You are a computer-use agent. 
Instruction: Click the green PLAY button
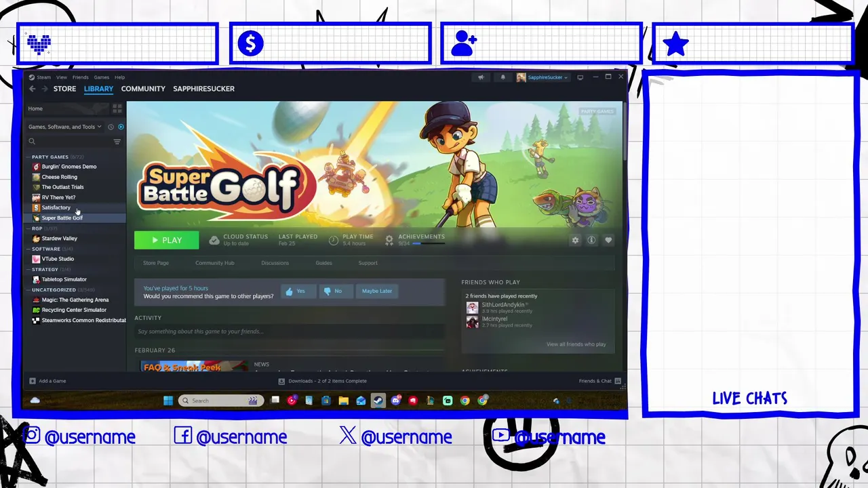coord(166,240)
